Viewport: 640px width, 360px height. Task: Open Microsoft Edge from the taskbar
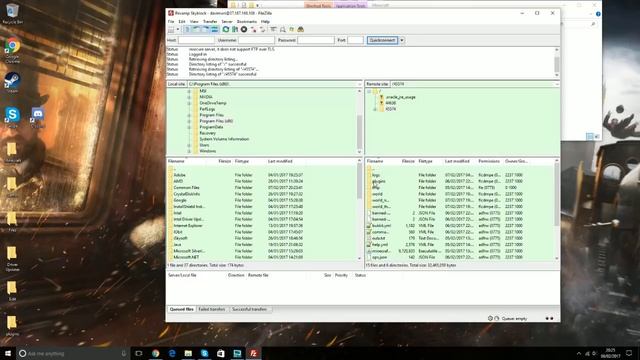point(172,353)
